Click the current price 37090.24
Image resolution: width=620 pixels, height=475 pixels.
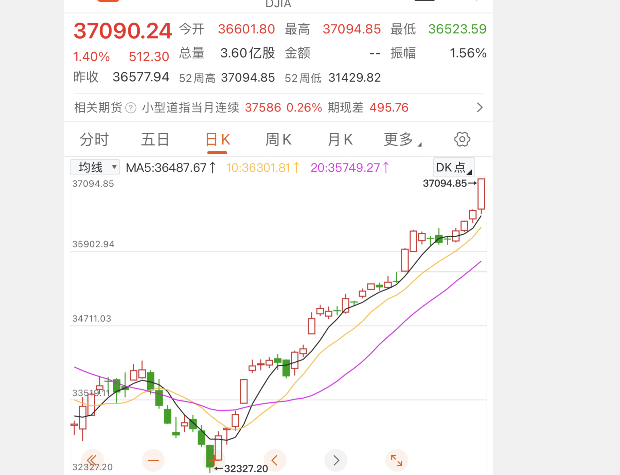tap(123, 31)
